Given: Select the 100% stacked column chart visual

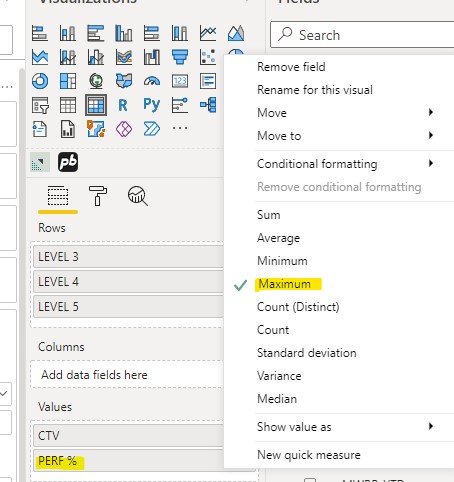Looking at the screenshot, I should pos(180,33).
